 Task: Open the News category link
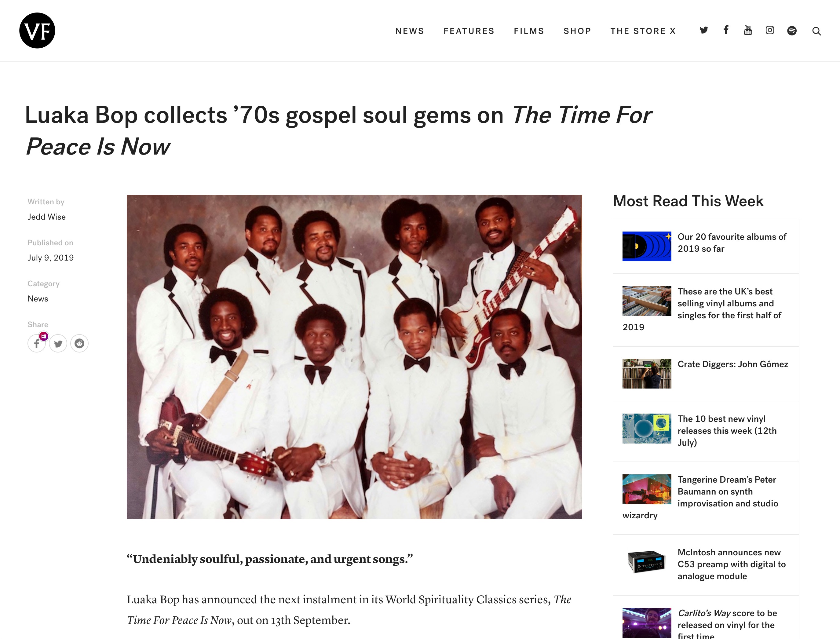click(38, 299)
